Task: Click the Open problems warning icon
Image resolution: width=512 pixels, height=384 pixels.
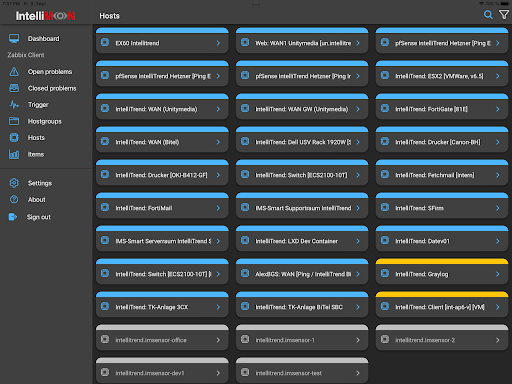Action: click(x=14, y=72)
